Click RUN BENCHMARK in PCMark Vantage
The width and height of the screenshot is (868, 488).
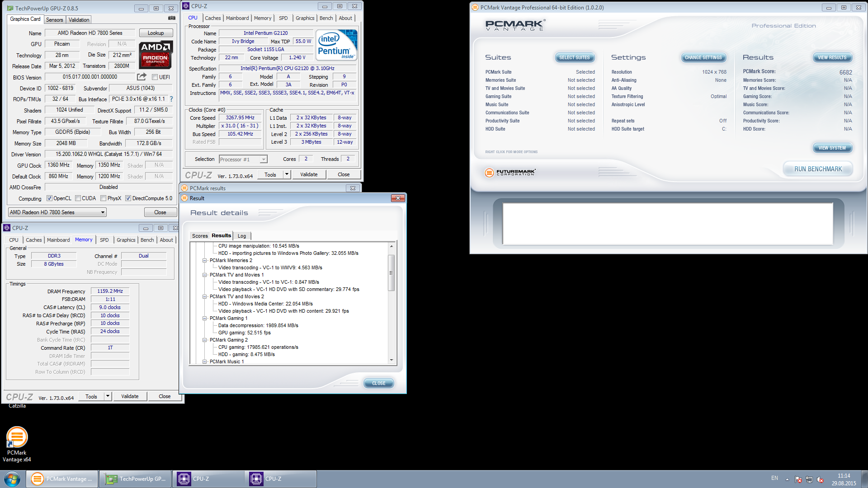[818, 169]
